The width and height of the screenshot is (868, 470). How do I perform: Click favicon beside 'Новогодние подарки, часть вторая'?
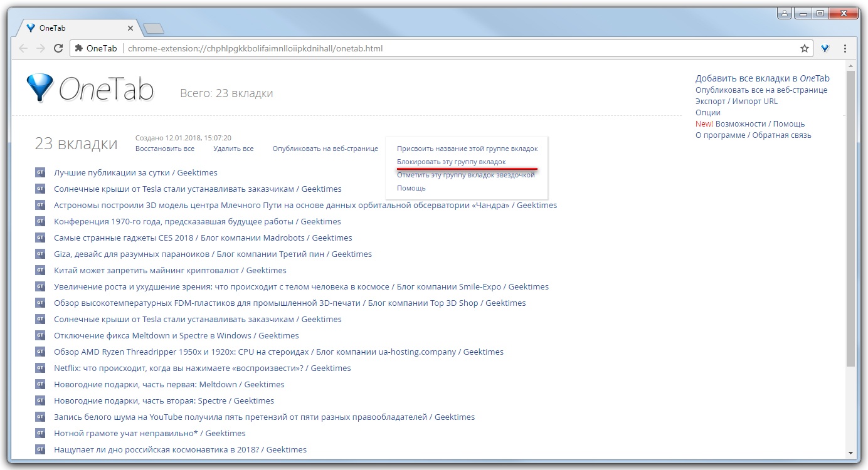40,400
